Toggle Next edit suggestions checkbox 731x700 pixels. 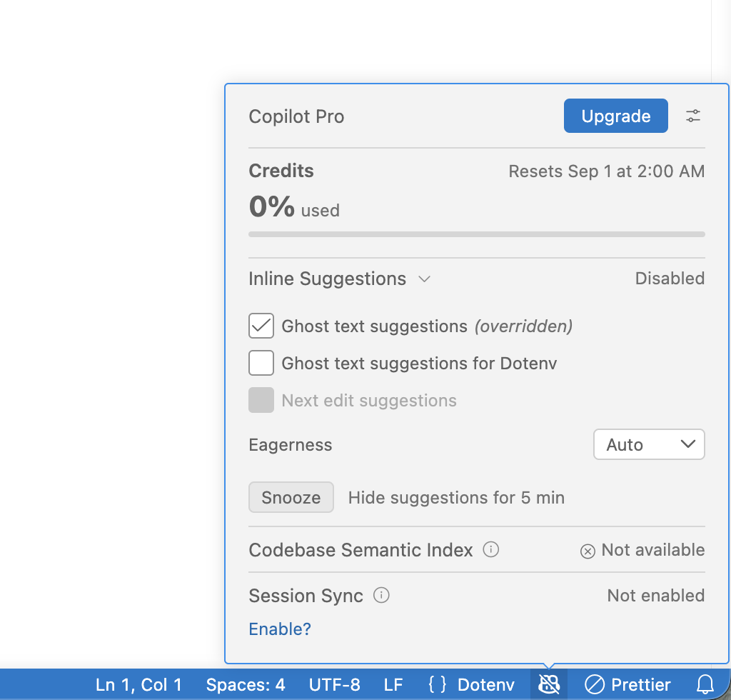click(261, 400)
